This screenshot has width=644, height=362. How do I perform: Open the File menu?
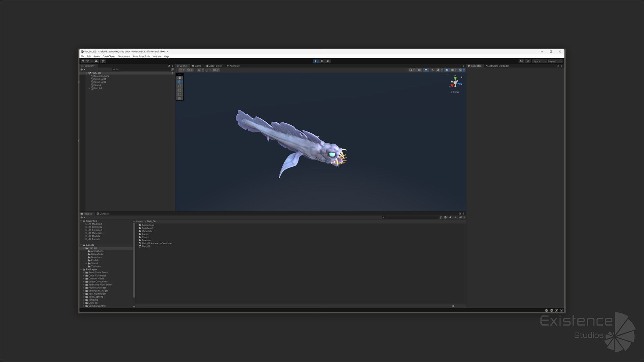click(x=83, y=56)
